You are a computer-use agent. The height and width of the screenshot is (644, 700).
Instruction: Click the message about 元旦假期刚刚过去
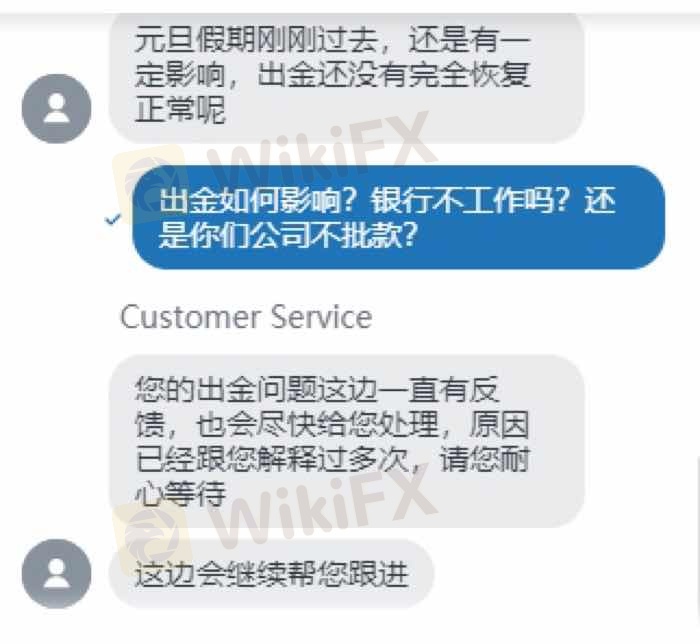[x=346, y=76]
